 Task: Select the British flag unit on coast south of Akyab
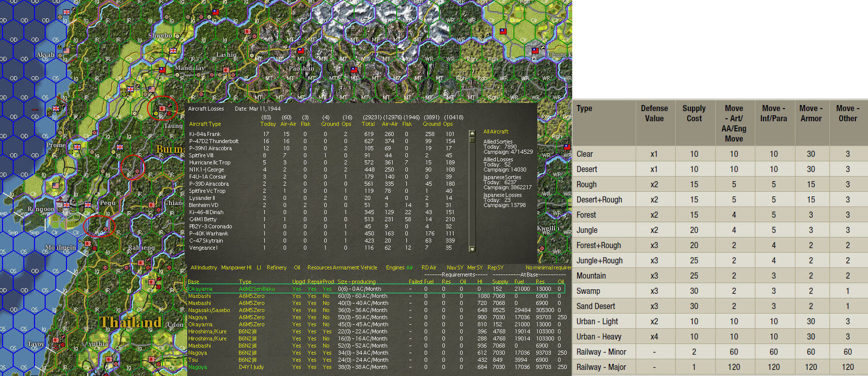pos(56,109)
